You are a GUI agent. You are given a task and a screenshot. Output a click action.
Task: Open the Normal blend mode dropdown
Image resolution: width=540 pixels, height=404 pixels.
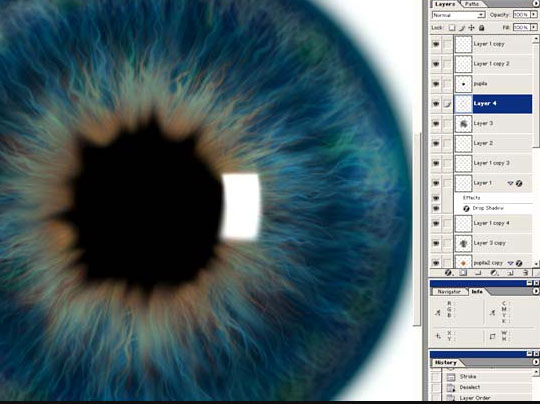coord(458,15)
